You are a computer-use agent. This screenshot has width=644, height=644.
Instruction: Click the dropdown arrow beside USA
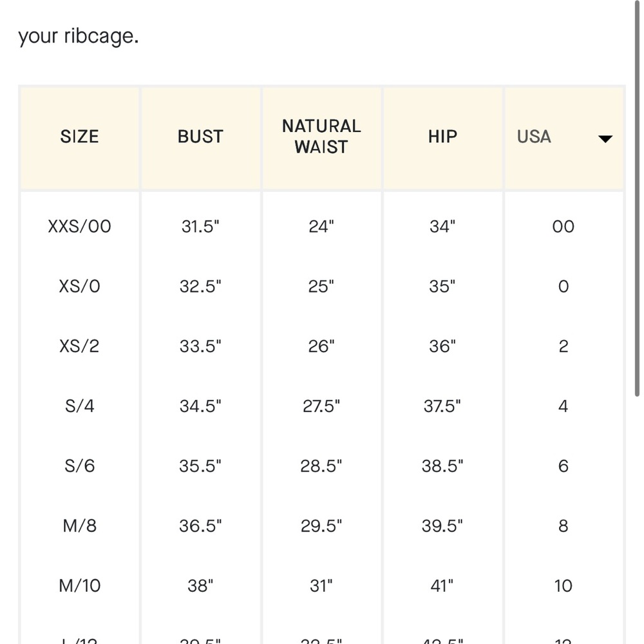point(605,139)
